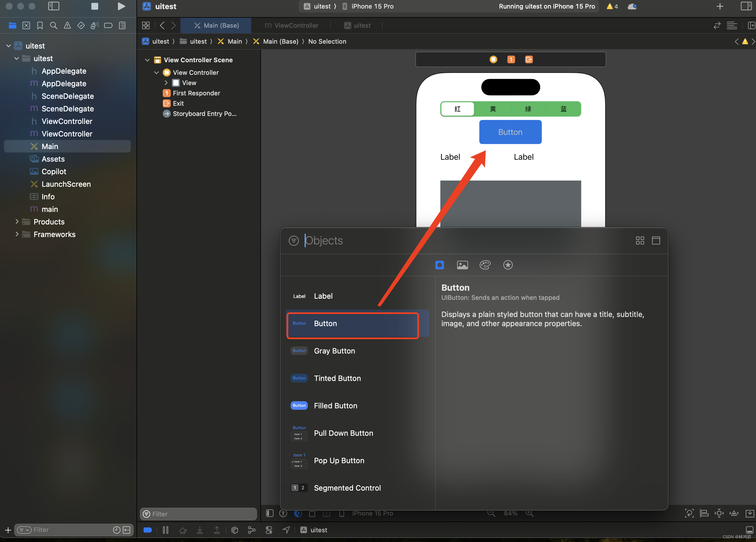Show the image library category

[462, 265]
